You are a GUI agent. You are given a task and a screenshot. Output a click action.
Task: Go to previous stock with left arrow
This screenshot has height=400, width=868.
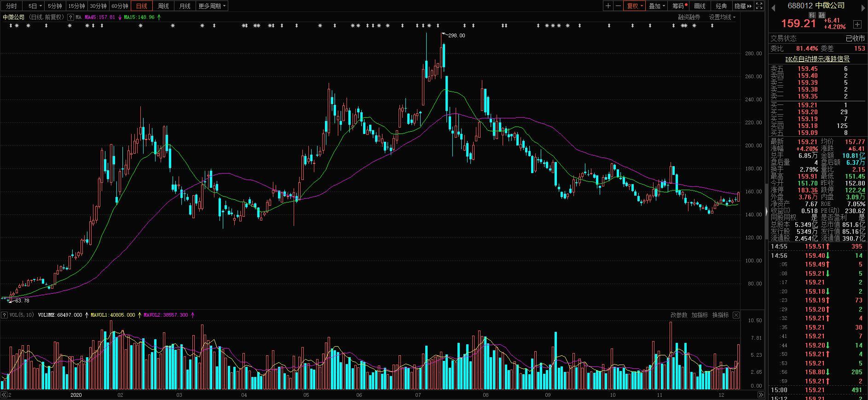773,6
